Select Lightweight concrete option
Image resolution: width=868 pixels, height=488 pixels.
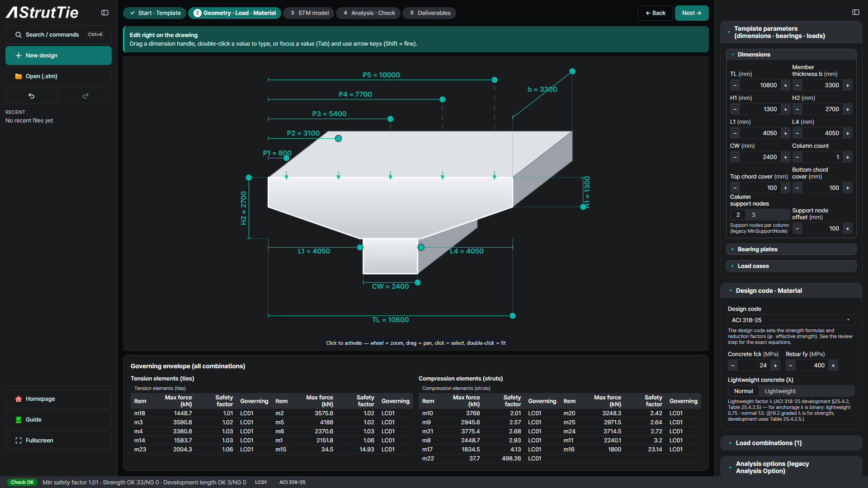coord(780,391)
